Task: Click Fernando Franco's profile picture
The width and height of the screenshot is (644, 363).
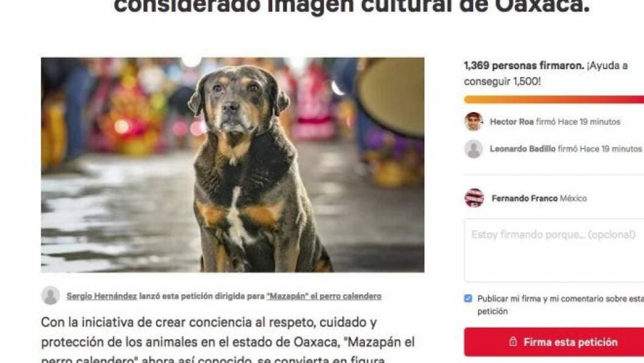Action: click(474, 198)
